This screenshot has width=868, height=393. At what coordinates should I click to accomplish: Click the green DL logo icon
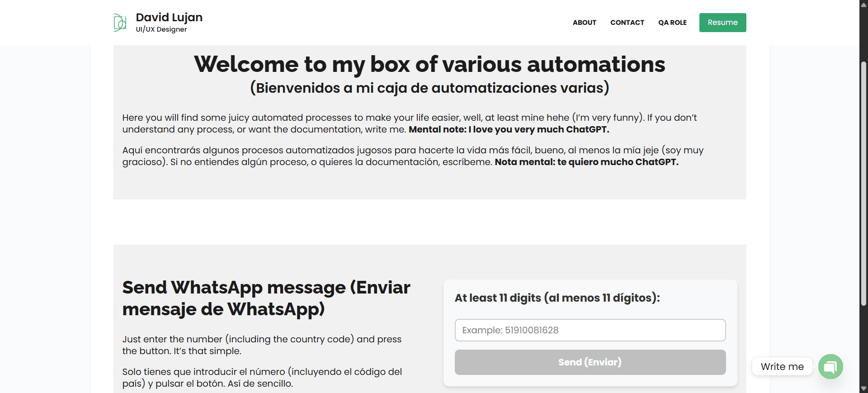(120, 22)
